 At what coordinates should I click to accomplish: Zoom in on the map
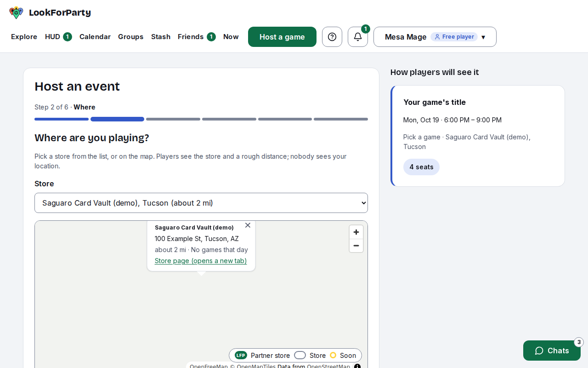tap(356, 232)
